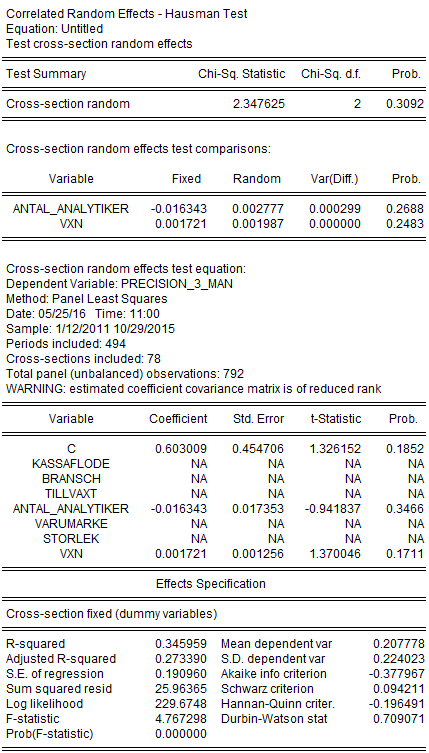Viewport: 429px width, 753px height.
Task: Click the Test Summary column header
Action: tap(46, 74)
